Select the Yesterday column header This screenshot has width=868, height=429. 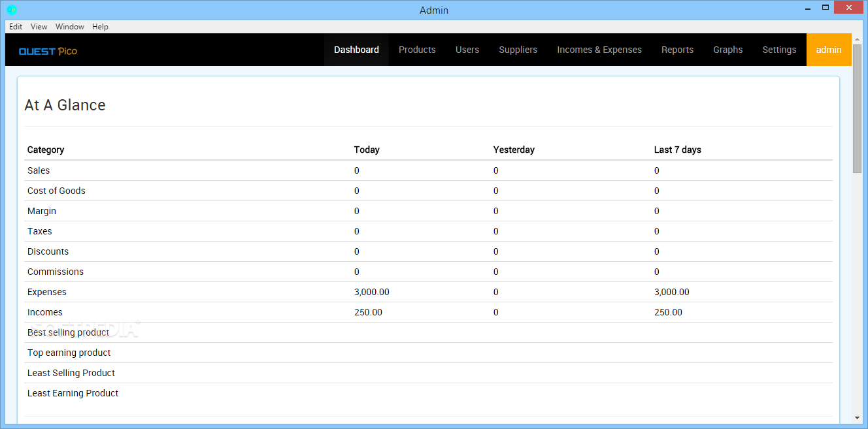click(x=514, y=150)
